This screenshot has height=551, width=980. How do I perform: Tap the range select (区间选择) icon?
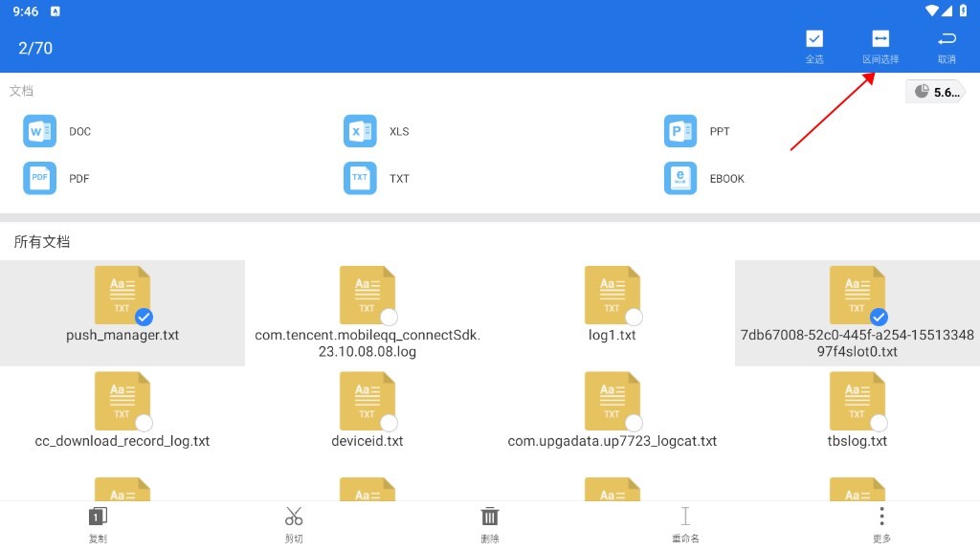point(880,39)
